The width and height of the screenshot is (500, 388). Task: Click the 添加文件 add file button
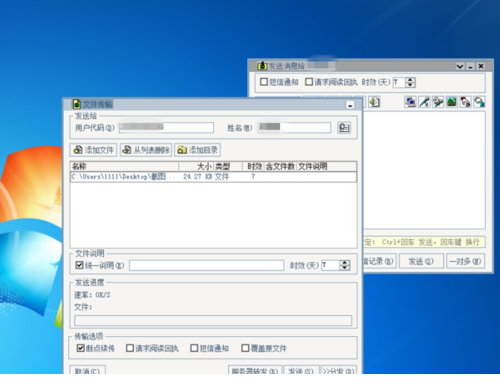(x=94, y=150)
